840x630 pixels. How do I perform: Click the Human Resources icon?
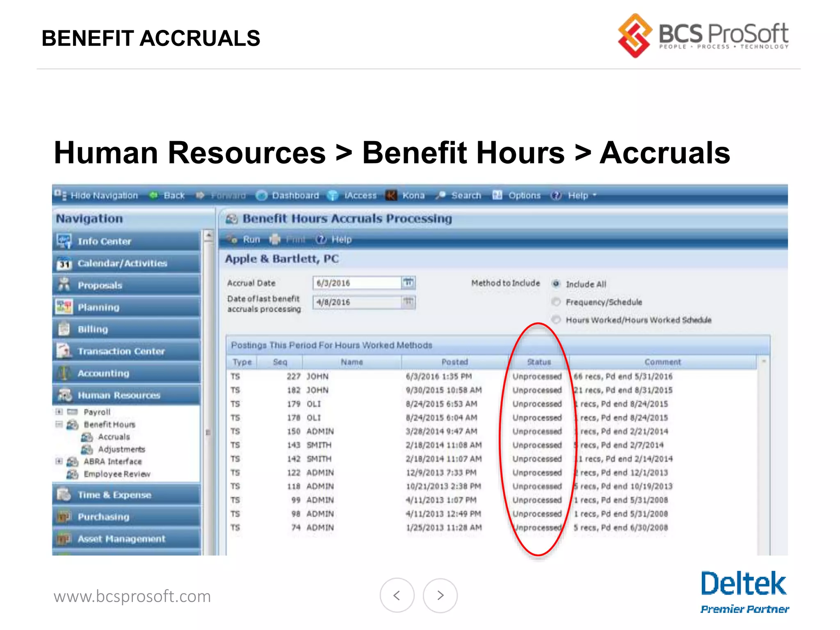click(65, 395)
